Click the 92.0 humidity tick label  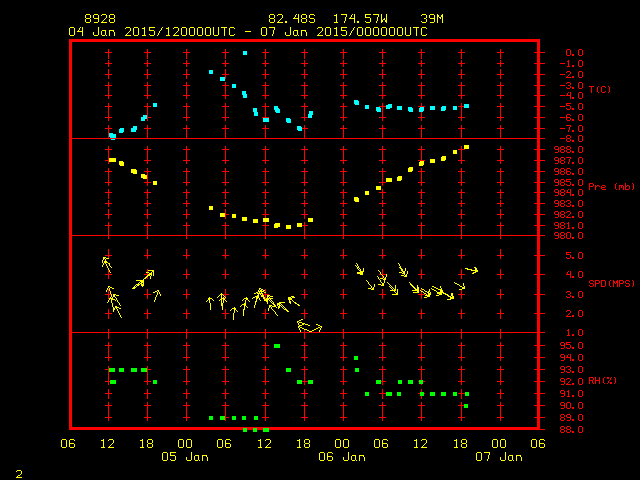[x=571, y=382]
